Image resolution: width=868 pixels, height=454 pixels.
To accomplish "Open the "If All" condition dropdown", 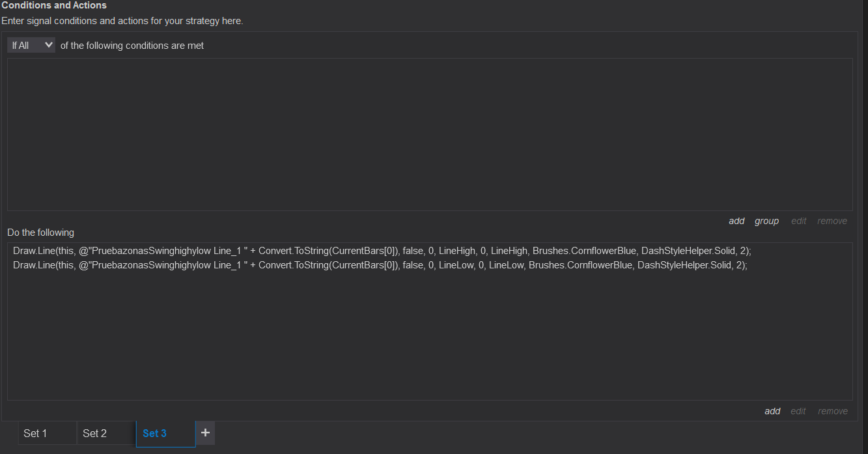I will [x=31, y=46].
